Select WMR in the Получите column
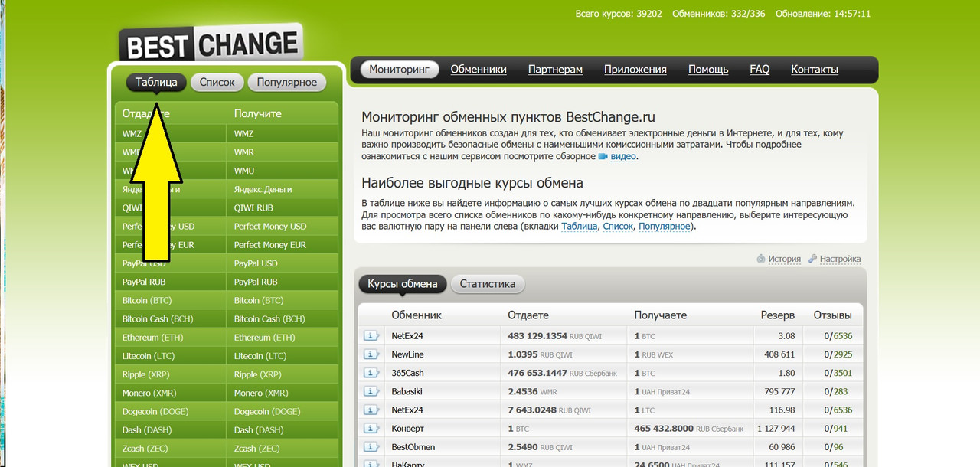 (283, 152)
